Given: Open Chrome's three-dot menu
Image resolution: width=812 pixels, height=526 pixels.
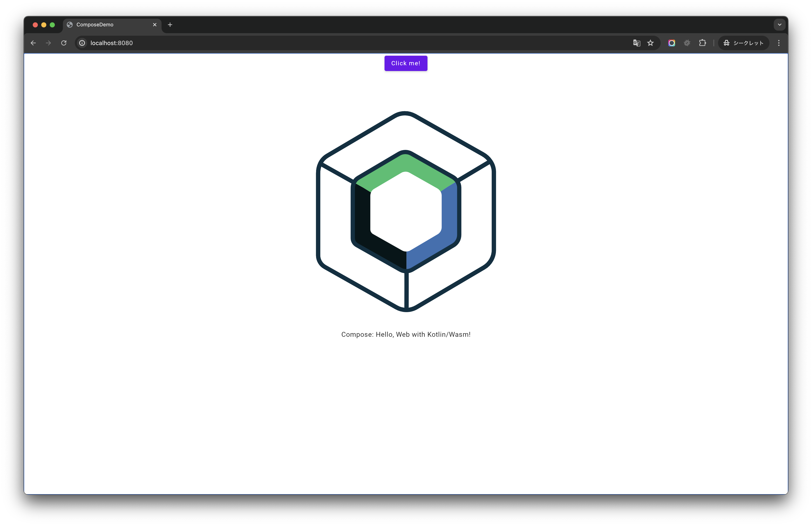Looking at the screenshot, I should tap(779, 43).
